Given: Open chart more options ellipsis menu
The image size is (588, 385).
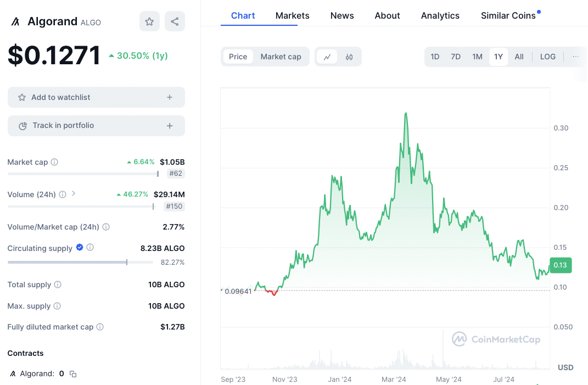Looking at the screenshot, I should pos(575,57).
